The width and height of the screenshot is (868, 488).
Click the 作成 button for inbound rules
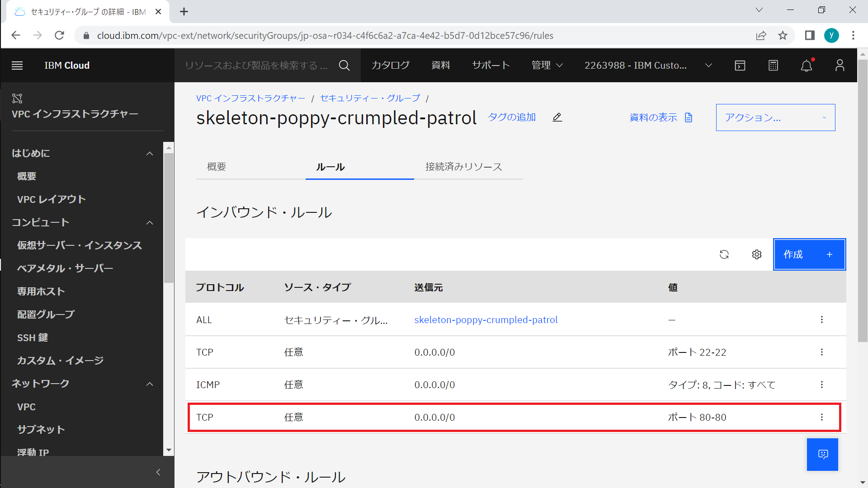coord(809,254)
